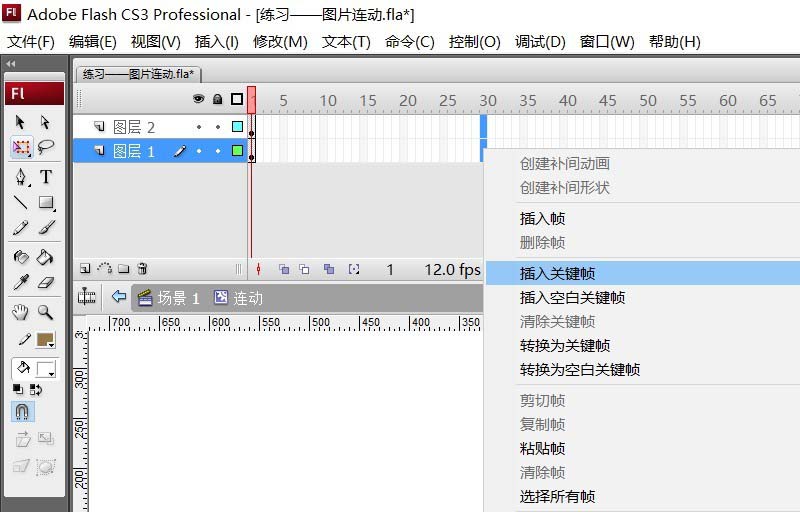Select the Zoom magnifier tool
The width and height of the screenshot is (800, 512).
45,312
